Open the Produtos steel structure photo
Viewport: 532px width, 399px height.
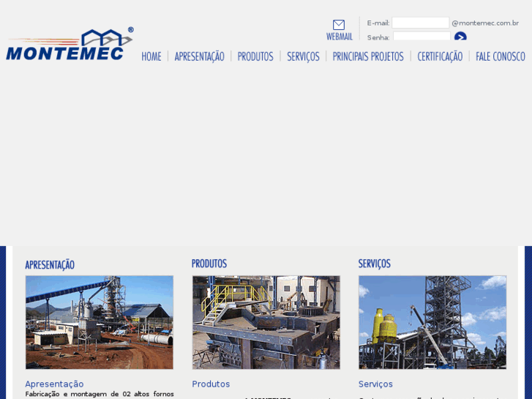(x=266, y=322)
